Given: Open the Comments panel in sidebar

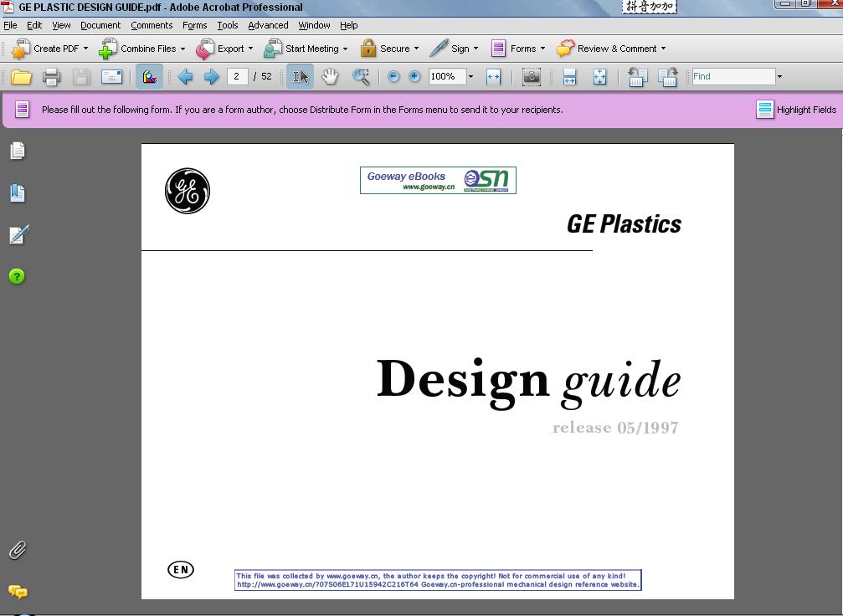Looking at the screenshot, I should point(18,592).
